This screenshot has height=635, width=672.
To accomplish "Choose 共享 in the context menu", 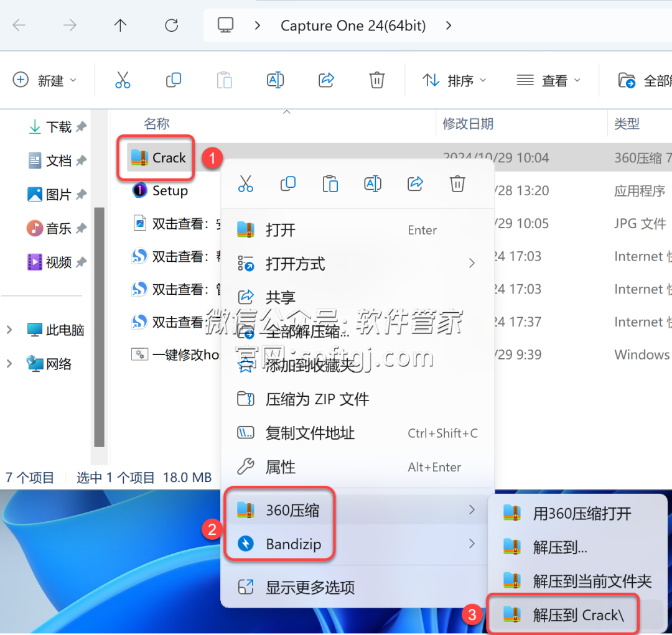I will 357,297.
